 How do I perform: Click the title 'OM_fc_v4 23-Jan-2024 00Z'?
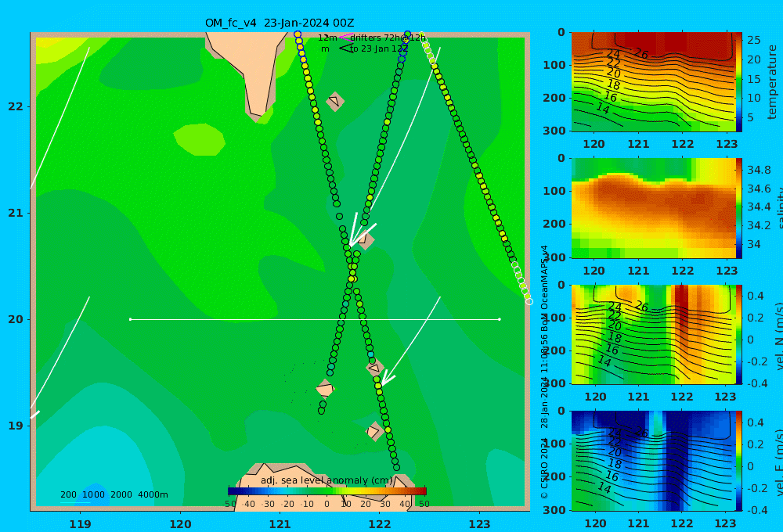click(x=280, y=23)
